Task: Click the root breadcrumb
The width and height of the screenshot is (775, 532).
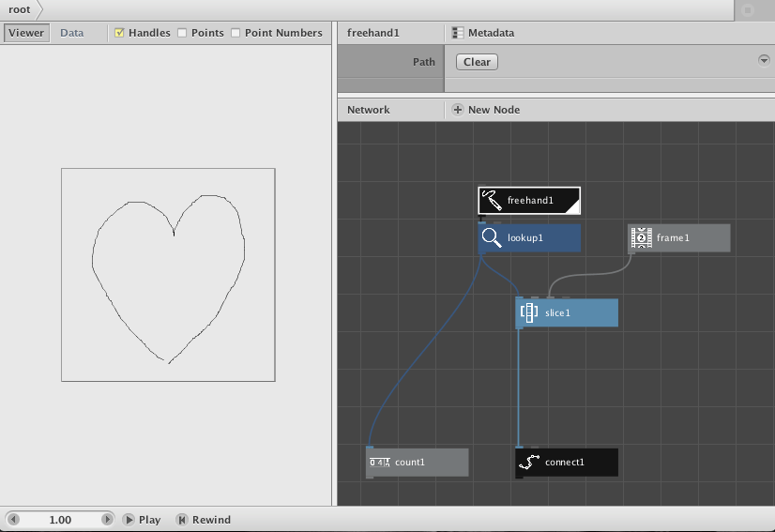Action: [20, 10]
